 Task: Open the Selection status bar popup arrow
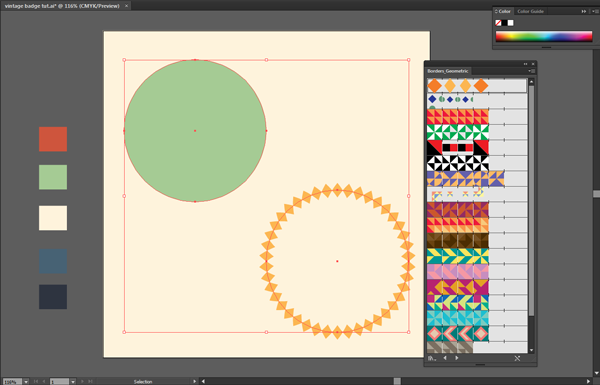point(194,382)
